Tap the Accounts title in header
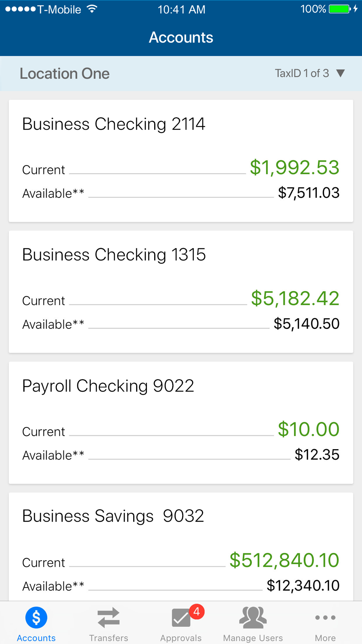The image size is (362, 644). pyautogui.click(x=181, y=38)
